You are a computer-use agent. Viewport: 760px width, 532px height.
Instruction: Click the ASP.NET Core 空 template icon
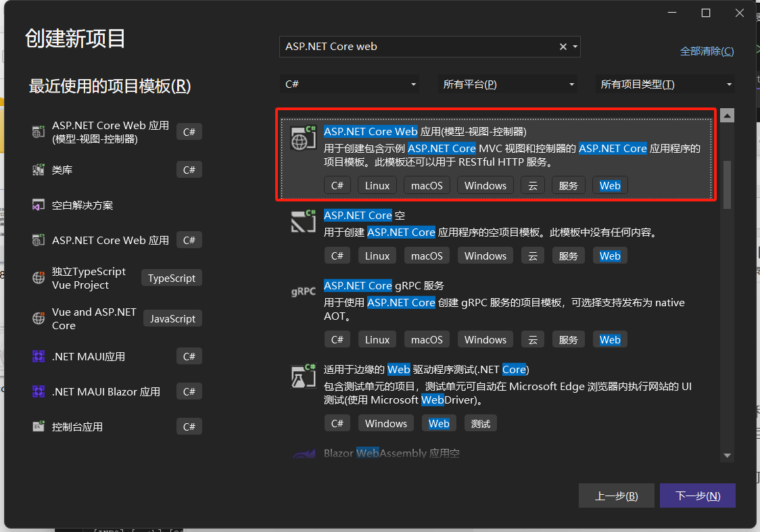304,222
